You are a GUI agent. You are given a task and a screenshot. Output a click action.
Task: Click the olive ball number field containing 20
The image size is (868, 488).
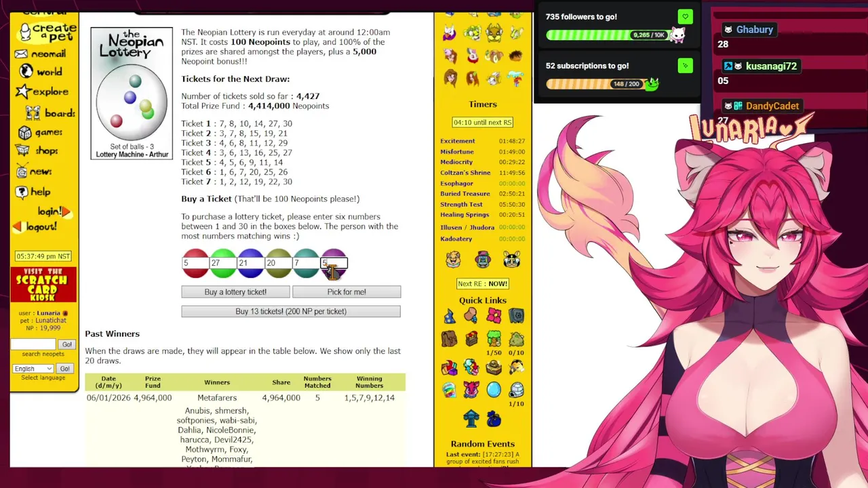(x=278, y=263)
